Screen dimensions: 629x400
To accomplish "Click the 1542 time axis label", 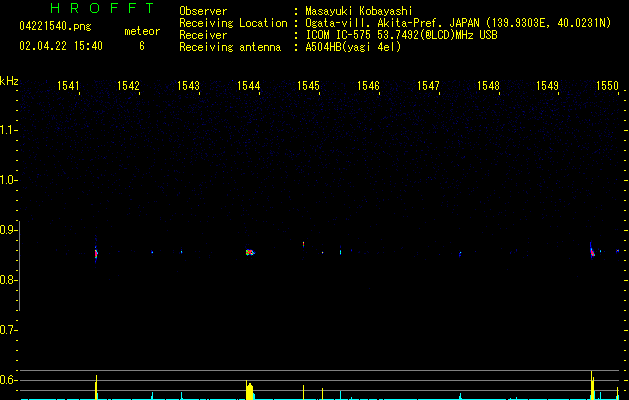I will (128, 85).
